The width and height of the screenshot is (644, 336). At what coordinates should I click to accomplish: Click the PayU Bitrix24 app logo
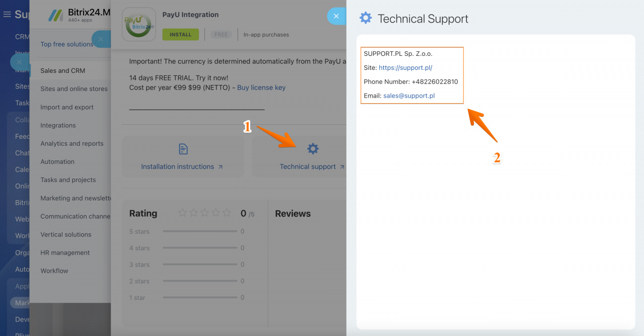pos(139,24)
